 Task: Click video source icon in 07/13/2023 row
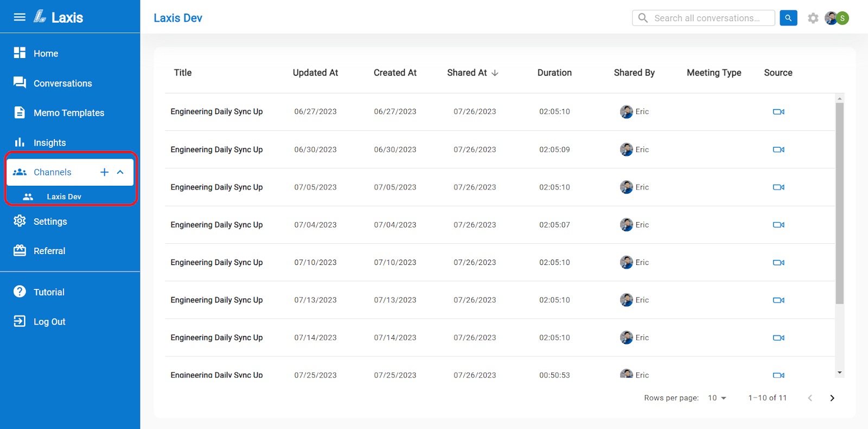(x=778, y=300)
